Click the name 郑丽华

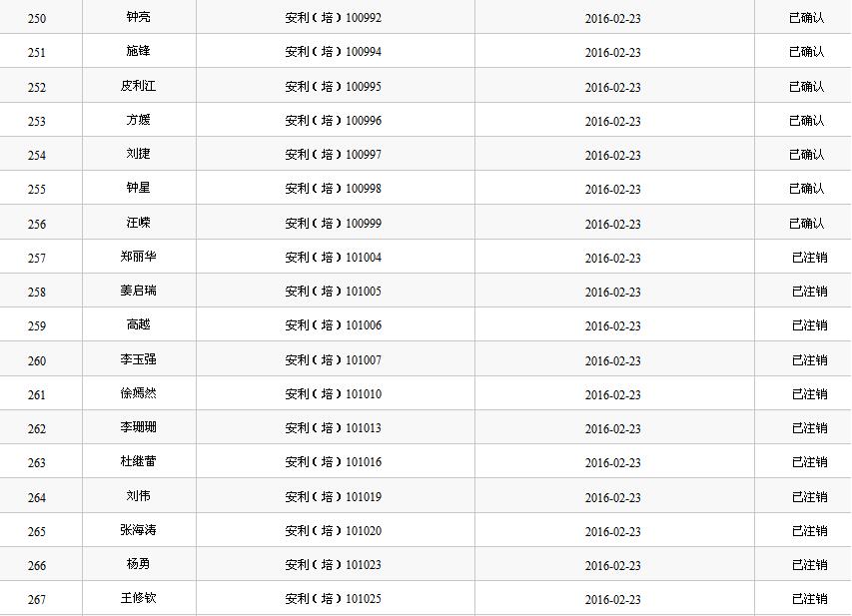(x=138, y=258)
